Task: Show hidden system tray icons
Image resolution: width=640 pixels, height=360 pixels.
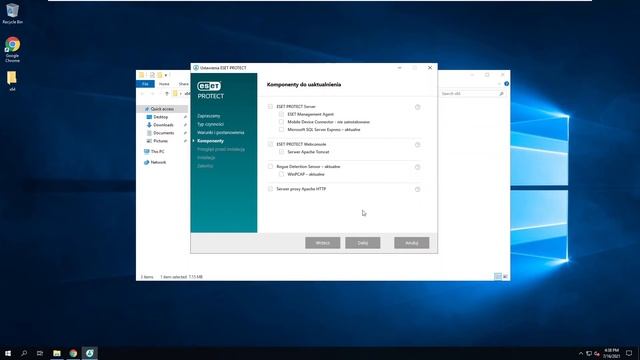Action: pyautogui.click(x=581, y=353)
